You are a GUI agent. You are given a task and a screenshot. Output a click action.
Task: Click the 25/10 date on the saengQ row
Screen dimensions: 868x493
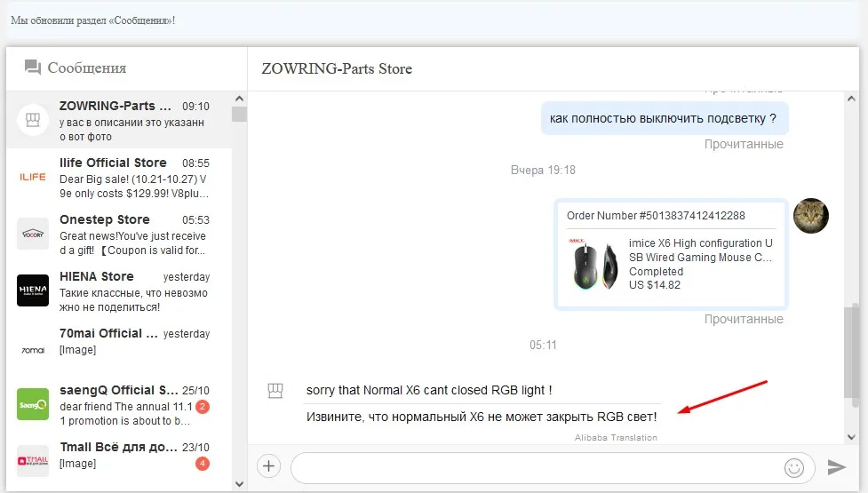[196, 391]
